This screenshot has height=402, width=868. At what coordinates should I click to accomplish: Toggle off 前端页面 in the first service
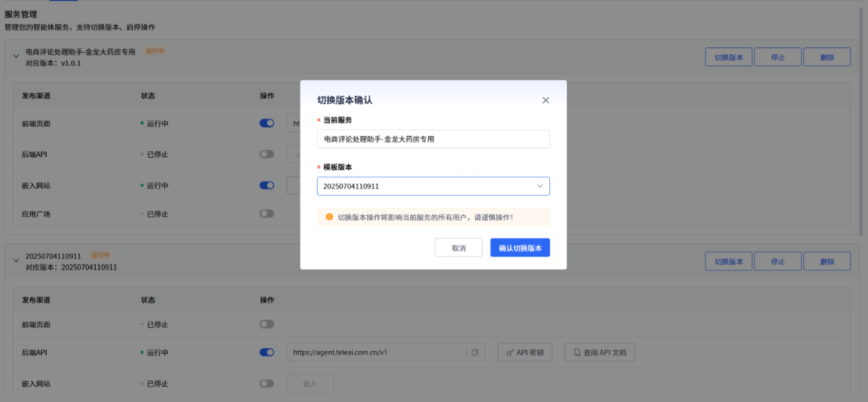point(267,123)
